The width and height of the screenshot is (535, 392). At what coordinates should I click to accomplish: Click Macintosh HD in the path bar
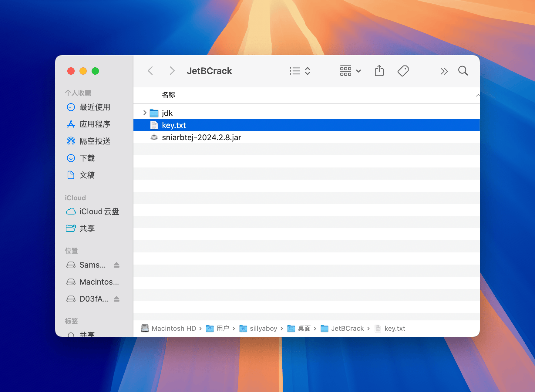(169, 328)
